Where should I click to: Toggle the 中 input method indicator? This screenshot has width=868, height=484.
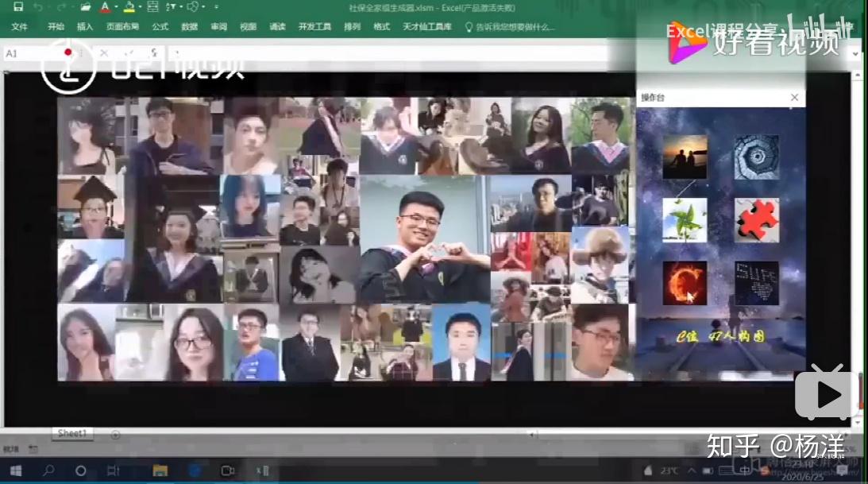pyautogui.click(x=745, y=470)
